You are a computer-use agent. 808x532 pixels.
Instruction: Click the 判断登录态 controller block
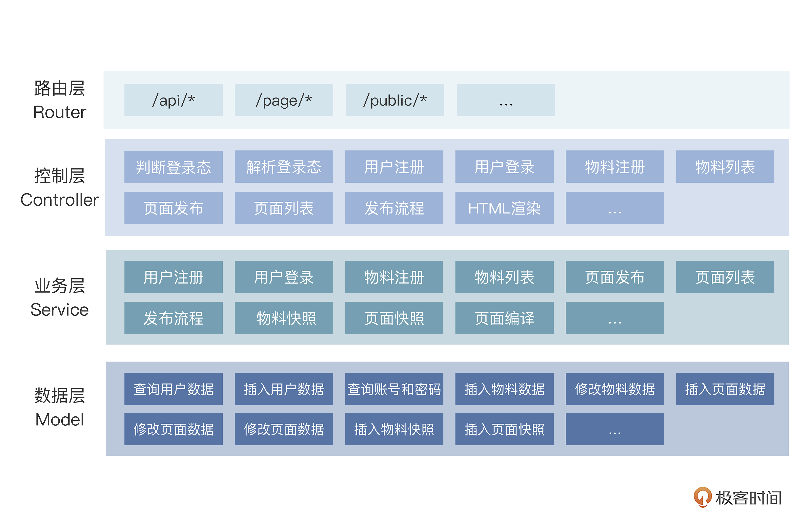(x=173, y=167)
